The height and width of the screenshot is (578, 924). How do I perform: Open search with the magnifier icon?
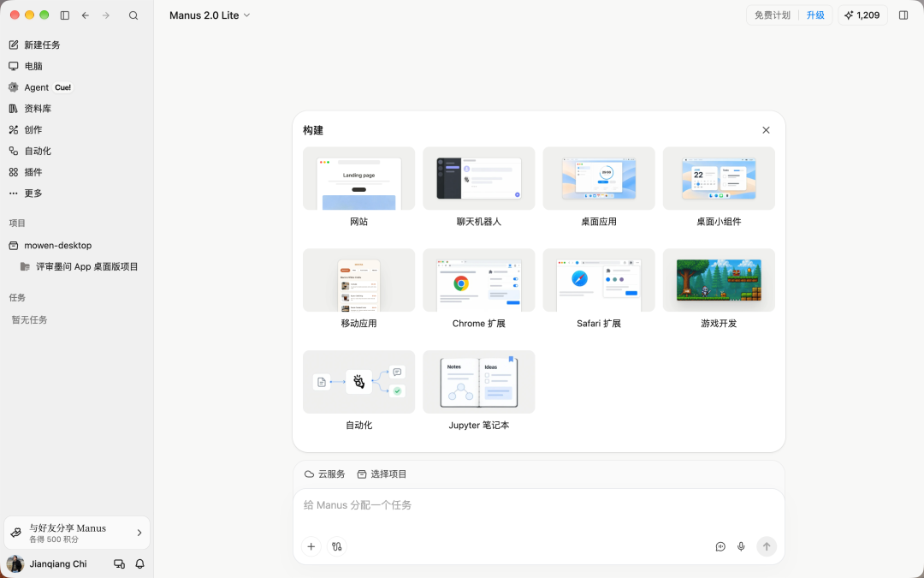(x=133, y=15)
